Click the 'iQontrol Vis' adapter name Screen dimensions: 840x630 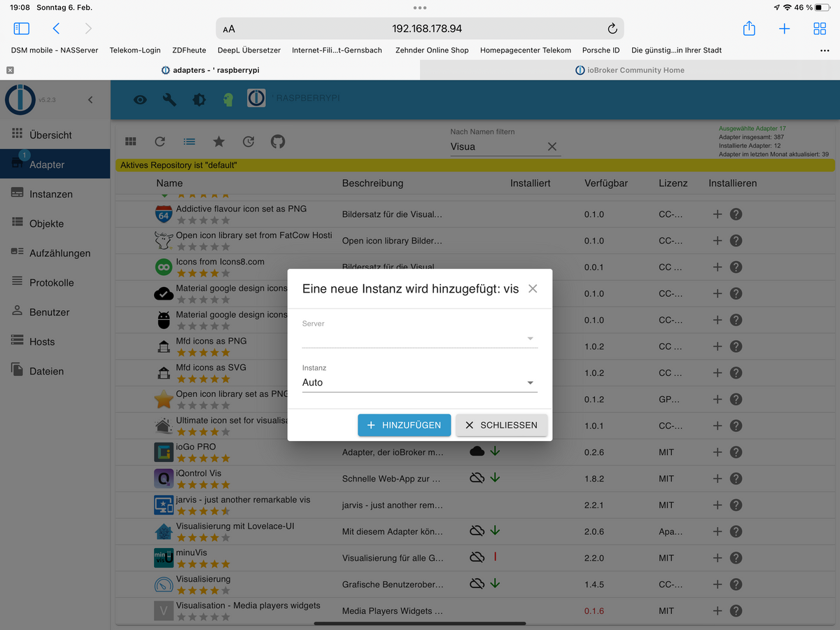coord(198,473)
